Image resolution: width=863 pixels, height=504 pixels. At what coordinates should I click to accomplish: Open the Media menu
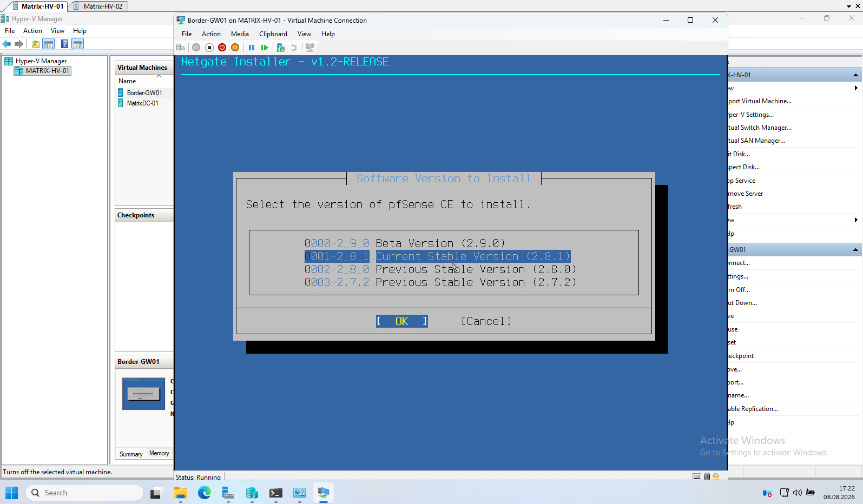240,34
